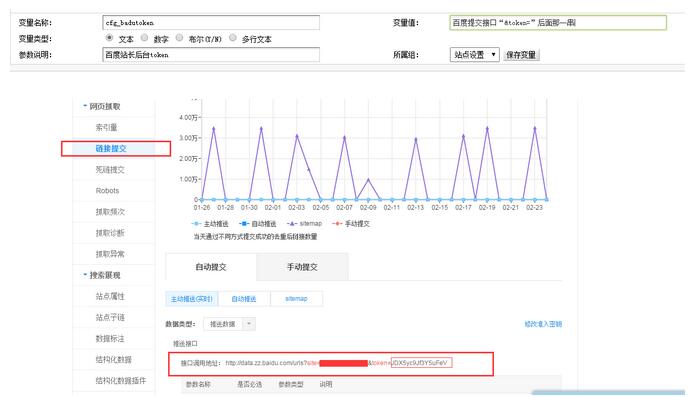Switch to the 手动提交 tab
The image size is (691, 397).
click(x=302, y=267)
